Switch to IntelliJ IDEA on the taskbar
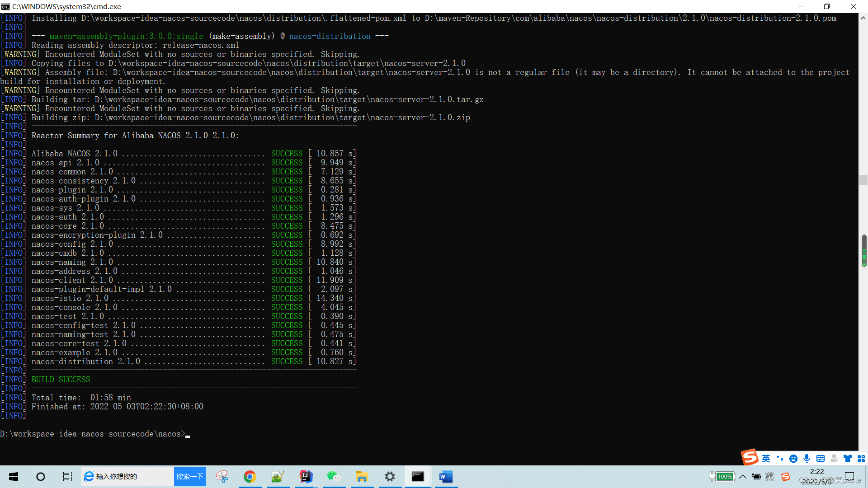The image size is (868, 488). pyautogui.click(x=306, y=477)
